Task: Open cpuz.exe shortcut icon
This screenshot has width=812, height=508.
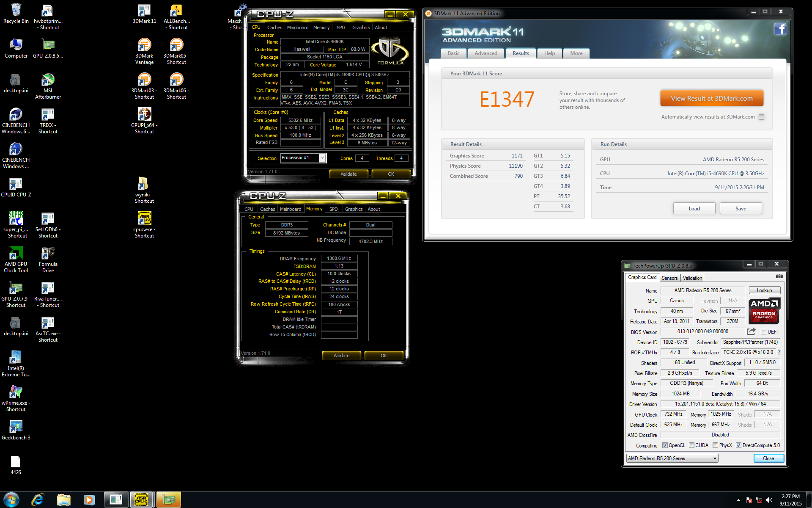Action: (x=144, y=225)
